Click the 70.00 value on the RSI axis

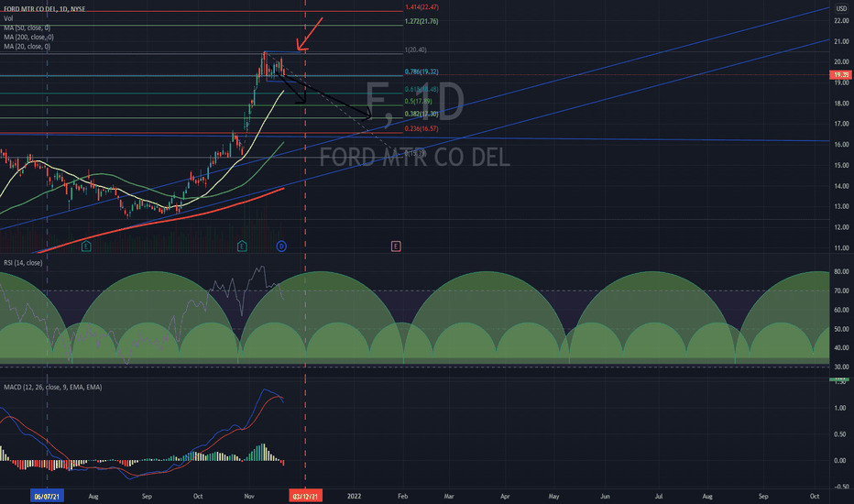[x=841, y=291]
